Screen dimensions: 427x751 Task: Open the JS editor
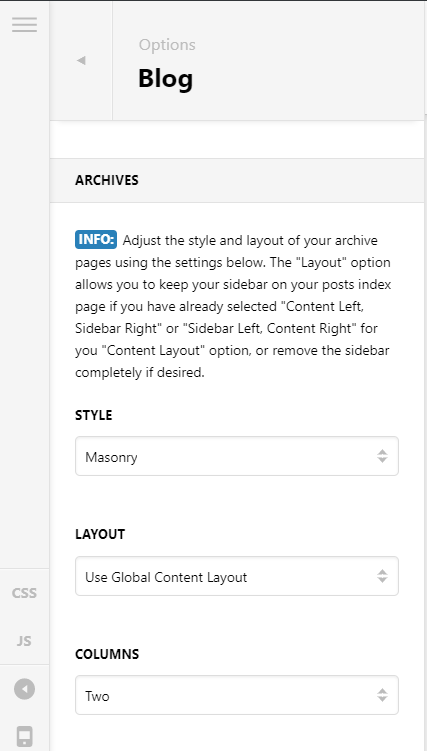click(24, 641)
